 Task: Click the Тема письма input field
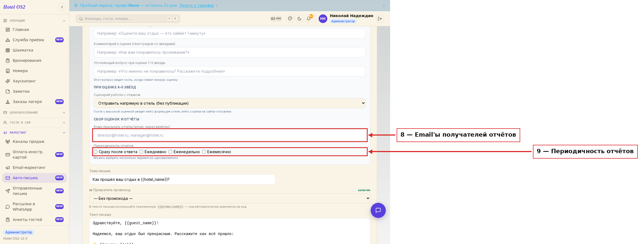tap(182, 179)
